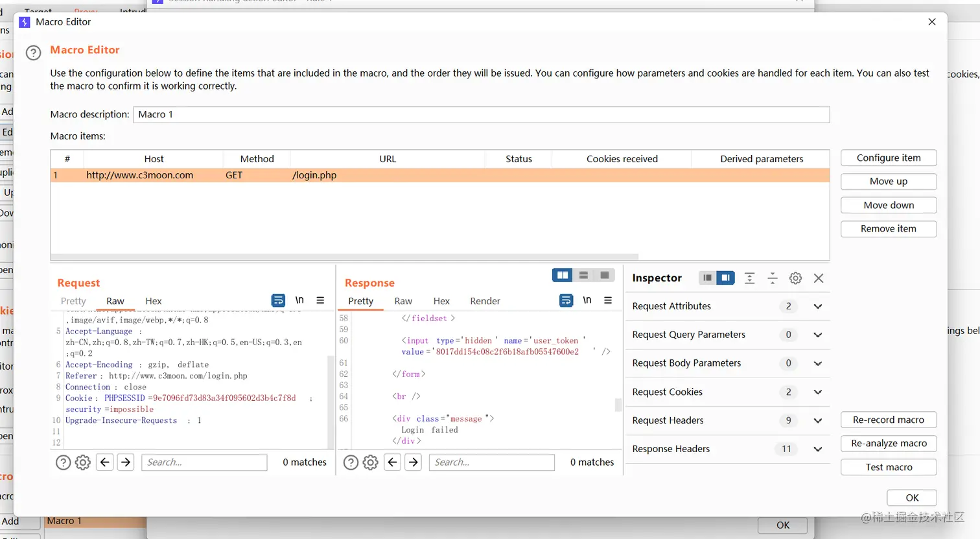Go to next match in Request search
The width and height of the screenshot is (980, 539).
(126, 462)
